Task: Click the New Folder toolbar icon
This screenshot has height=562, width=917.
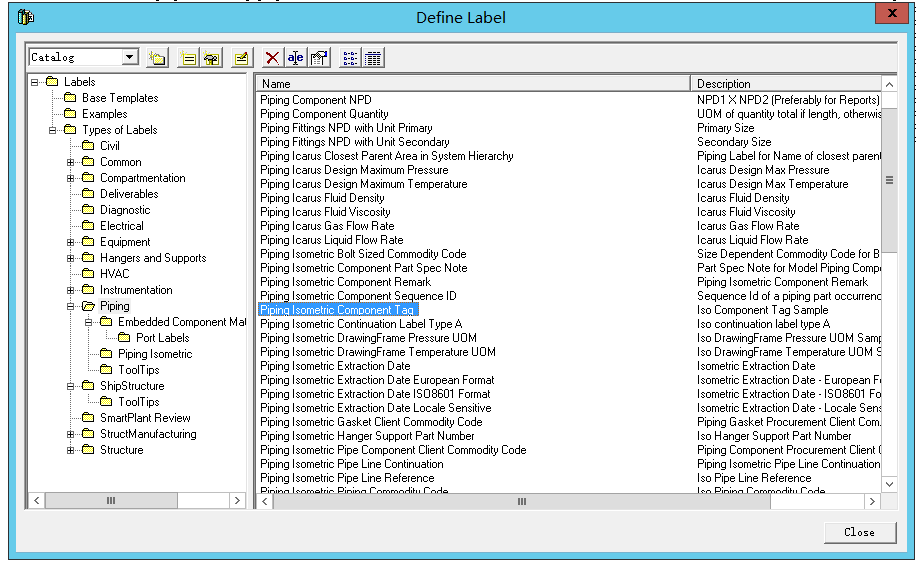Action: [157, 58]
